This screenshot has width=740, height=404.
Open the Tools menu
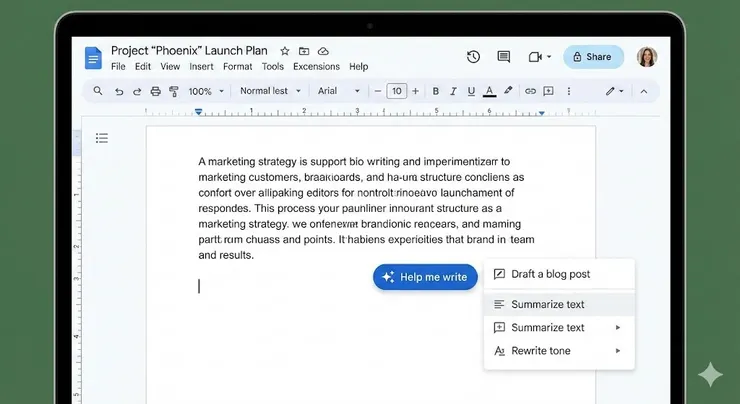(x=273, y=67)
